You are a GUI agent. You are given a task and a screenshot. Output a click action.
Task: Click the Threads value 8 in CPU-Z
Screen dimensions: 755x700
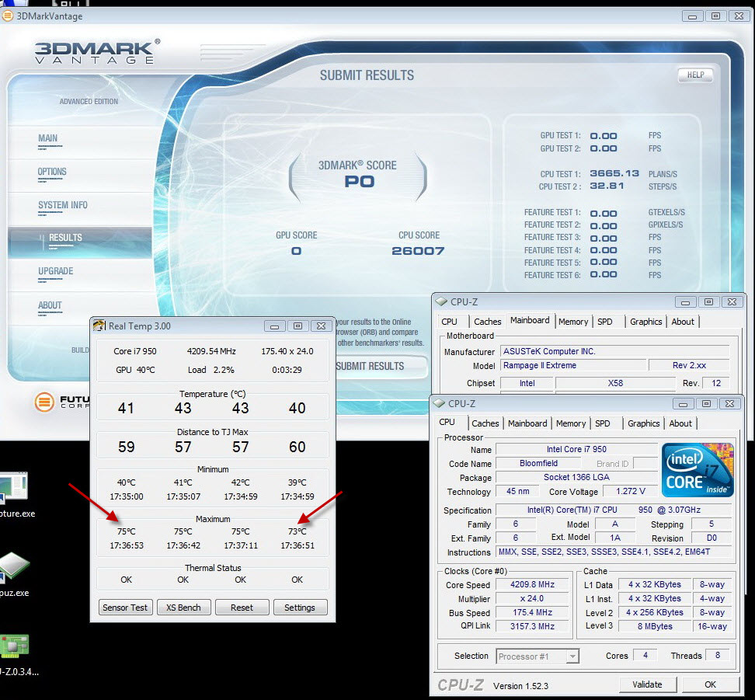(718, 655)
